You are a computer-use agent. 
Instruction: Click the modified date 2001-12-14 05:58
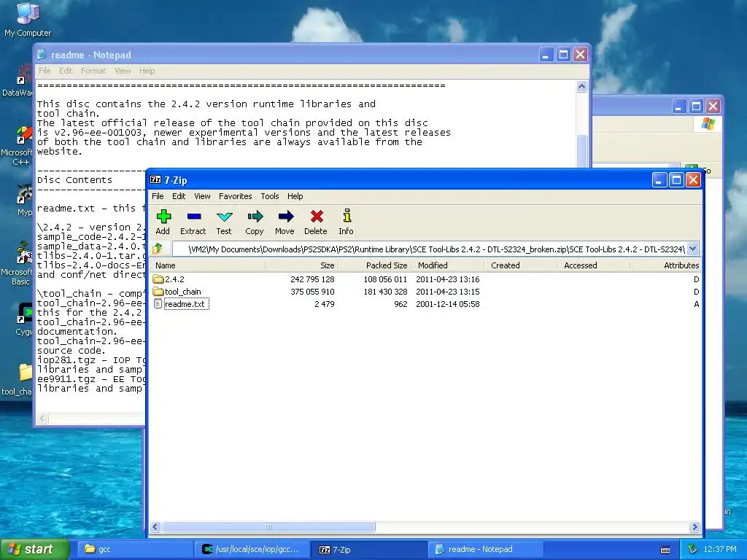point(447,304)
